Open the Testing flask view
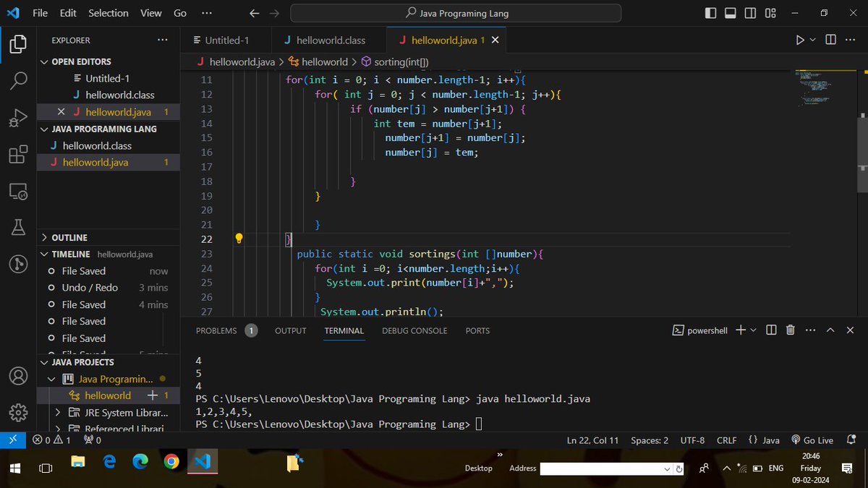 click(x=18, y=228)
